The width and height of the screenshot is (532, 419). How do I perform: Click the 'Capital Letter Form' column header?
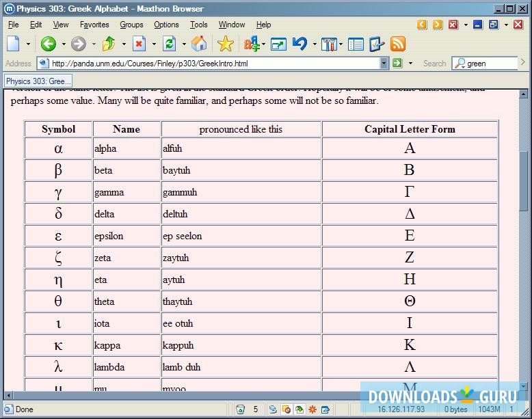410,129
